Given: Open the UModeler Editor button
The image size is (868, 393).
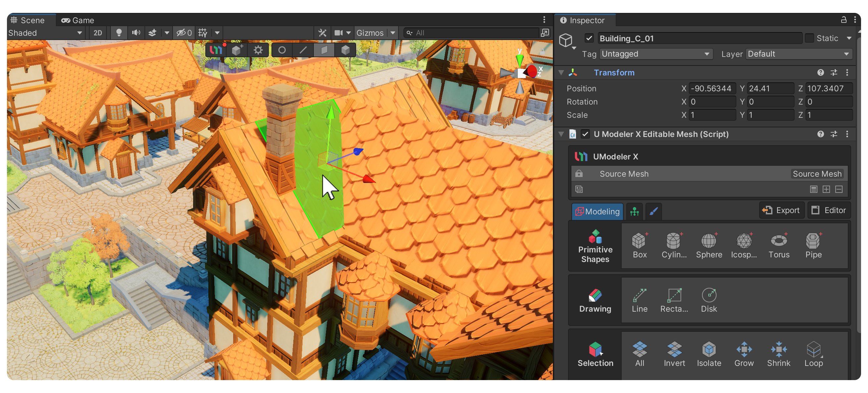Looking at the screenshot, I should point(829,210).
